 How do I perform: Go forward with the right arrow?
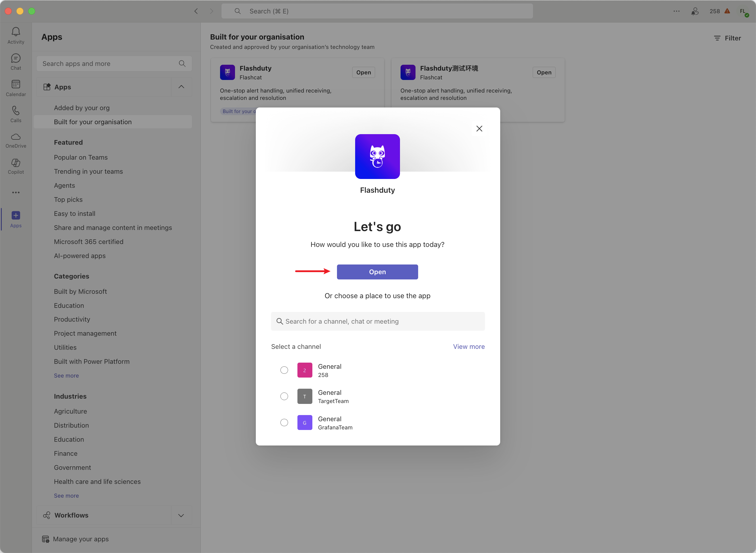[211, 11]
